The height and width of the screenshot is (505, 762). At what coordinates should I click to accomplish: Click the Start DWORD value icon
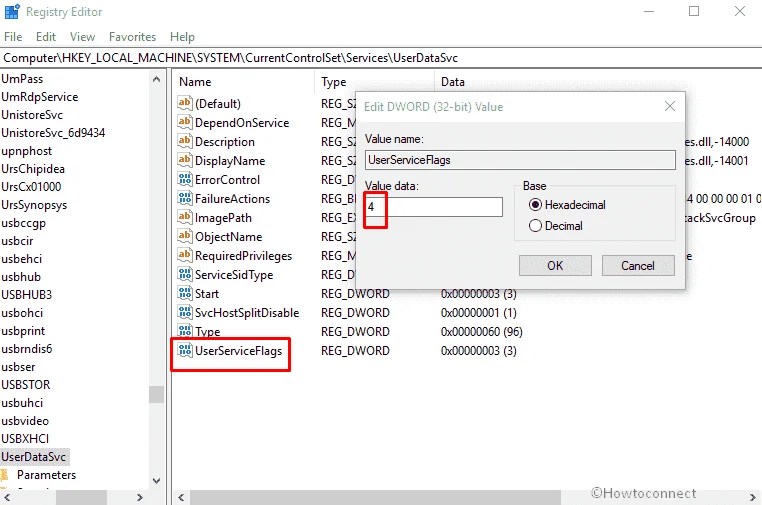click(x=185, y=293)
